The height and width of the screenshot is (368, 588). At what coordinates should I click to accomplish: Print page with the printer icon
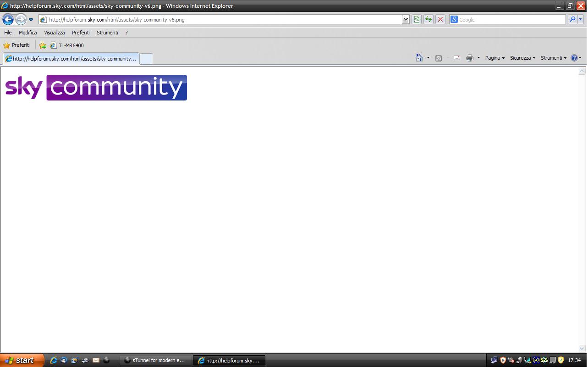click(x=469, y=58)
